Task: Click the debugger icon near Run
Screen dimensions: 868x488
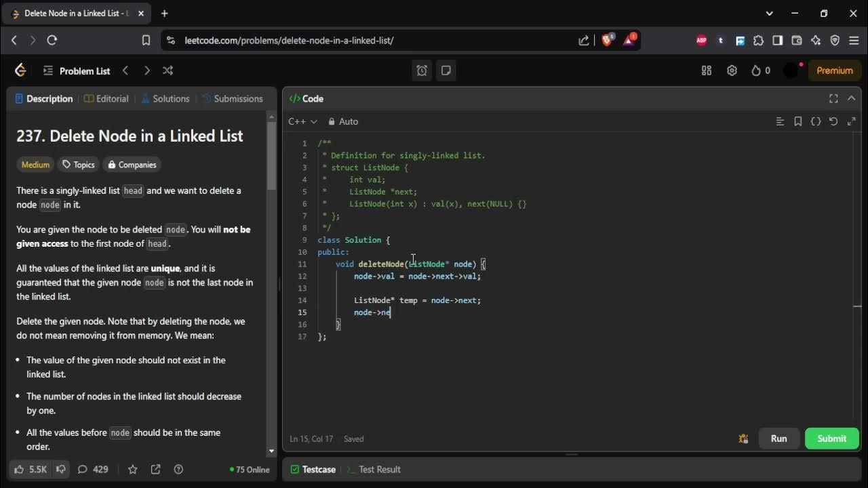Action: point(743,439)
